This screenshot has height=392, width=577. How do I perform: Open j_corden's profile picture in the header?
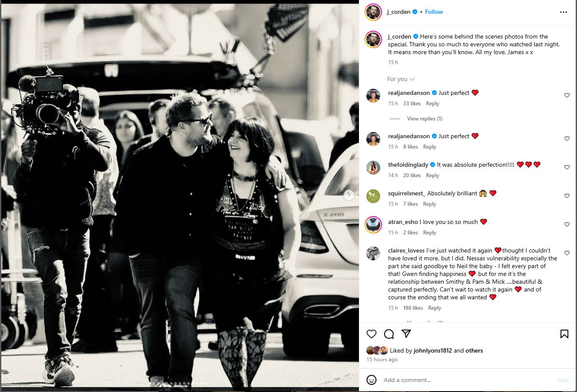(373, 12)
